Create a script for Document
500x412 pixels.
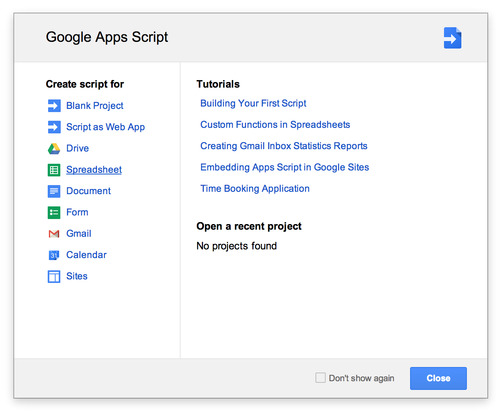(88, 191)
